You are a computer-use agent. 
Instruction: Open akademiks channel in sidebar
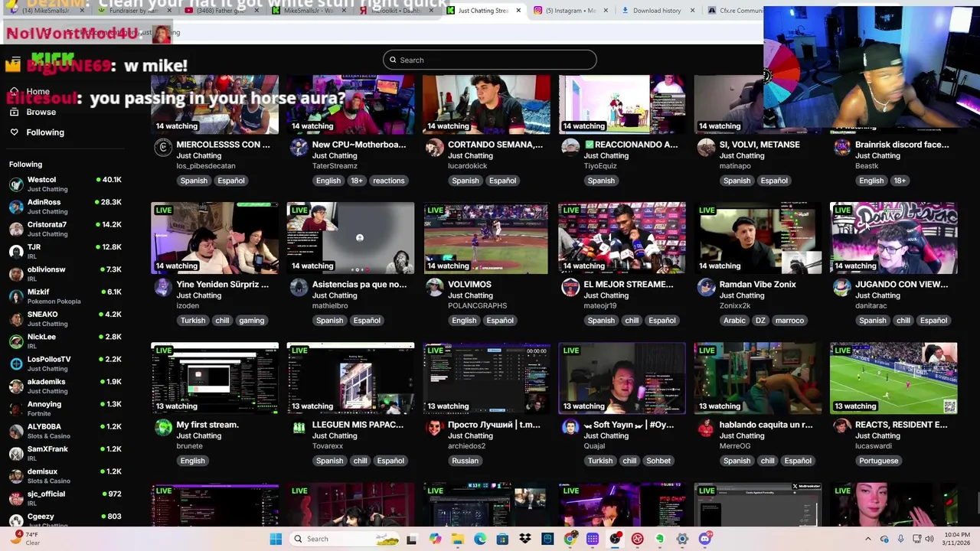pyautogui.click(x=65, y=386)
